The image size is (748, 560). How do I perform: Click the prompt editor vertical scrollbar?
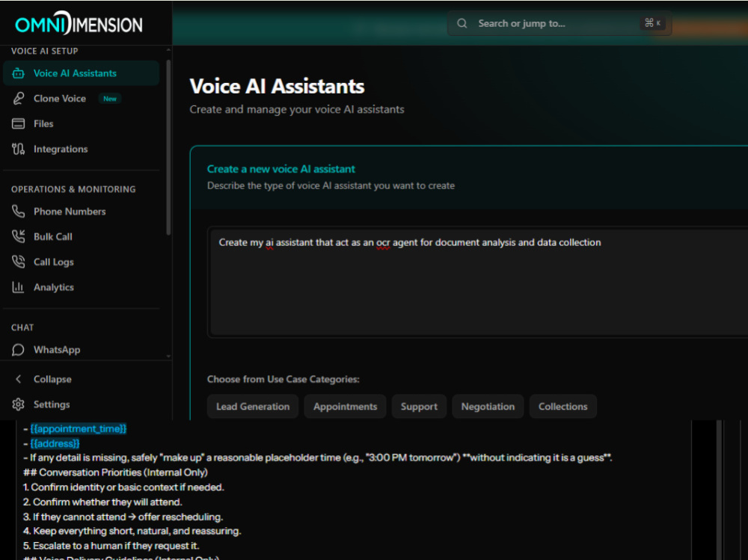(x=720, y=490)
